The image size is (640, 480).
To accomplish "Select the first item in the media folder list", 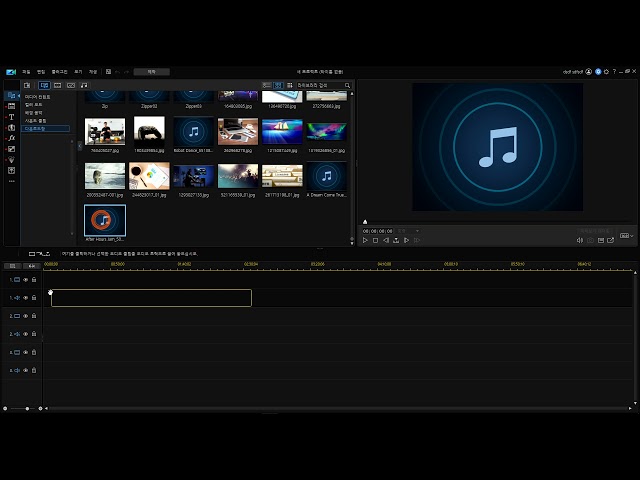I will point(38,97).
